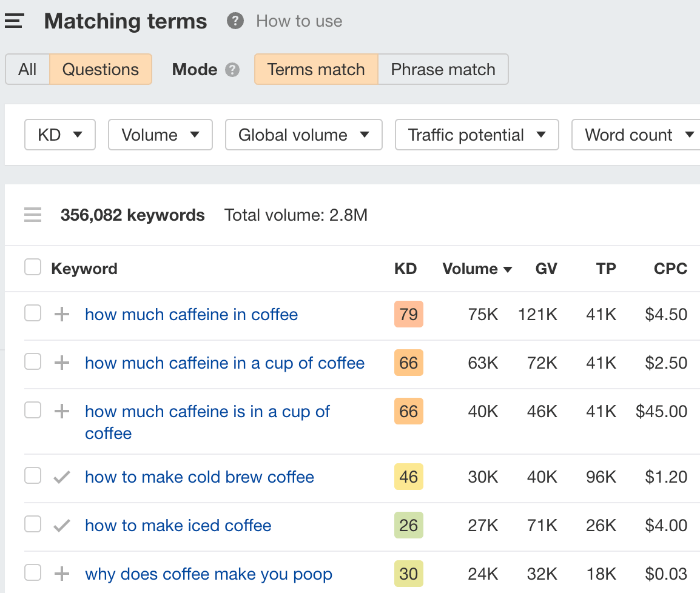Click the How to use help icon
Viewport: 700px width, 593px height.
pyautogui.click(x=235, y=21)
